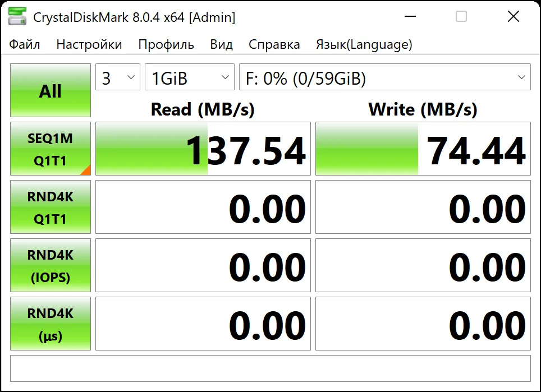Image resolution: width=541 pixels, height=392 pixels.
Task: Close the CrystalDiskMark window
Action: click(514, 16)
